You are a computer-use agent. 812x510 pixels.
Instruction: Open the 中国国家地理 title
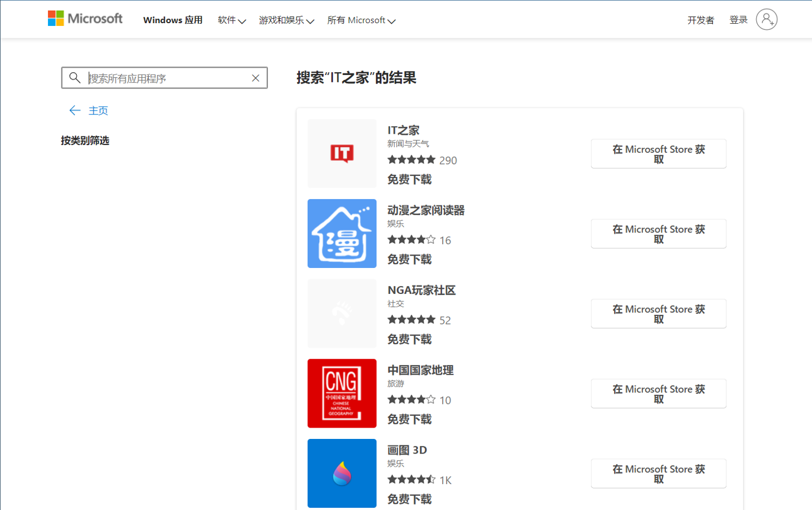pos(420,370)
